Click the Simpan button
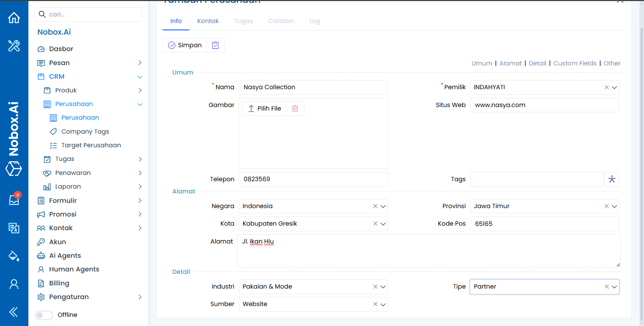The width and height of the screenshot is (644, 326). point(185,45)
